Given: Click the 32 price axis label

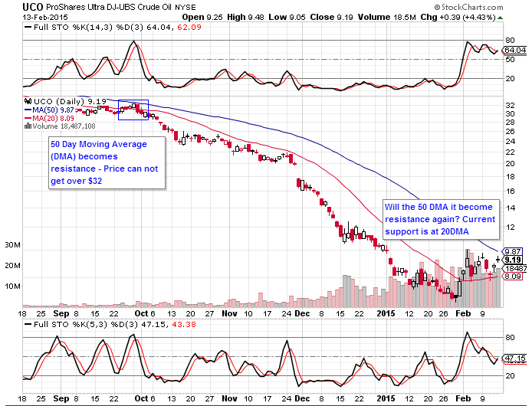Looking at the screenshot, I should coord(510,106).
